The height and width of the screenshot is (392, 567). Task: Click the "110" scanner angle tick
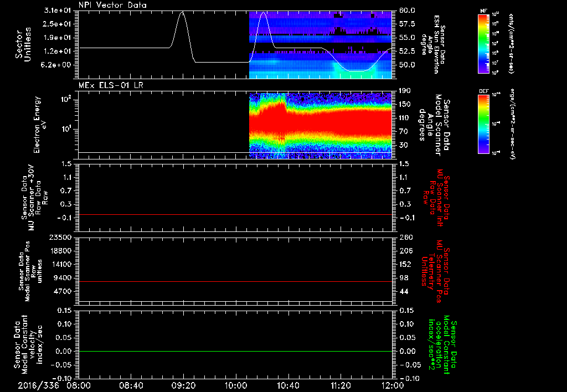[405, 118]
